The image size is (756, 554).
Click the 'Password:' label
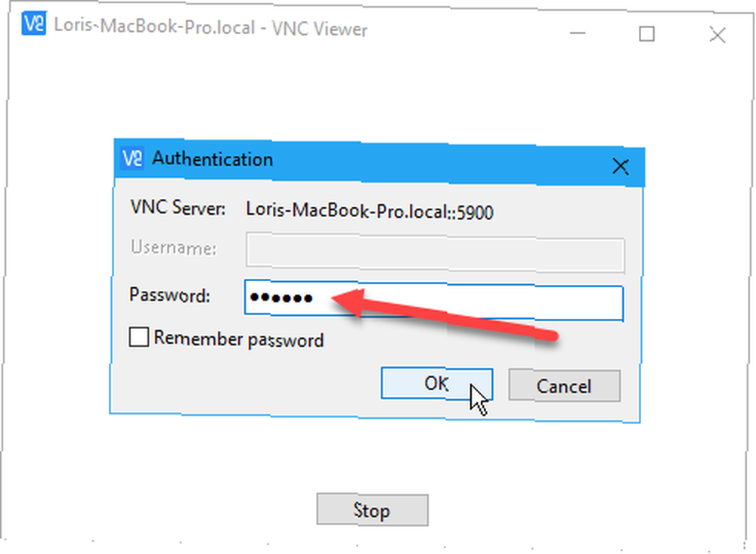point(169,295)
